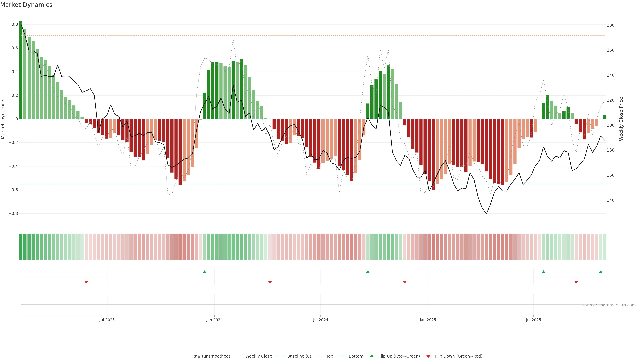Click the source: sharemaestro.com text
Image resolution: width=644 pixels, height=362 pixels.
pyautogui.click(x=609, y=305)
